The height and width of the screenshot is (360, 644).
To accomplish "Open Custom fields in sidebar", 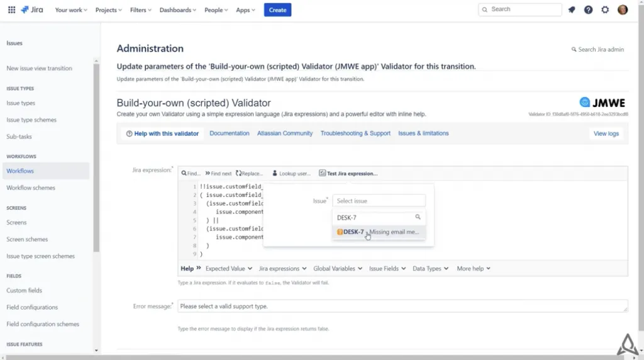I will tap(24, 291).
